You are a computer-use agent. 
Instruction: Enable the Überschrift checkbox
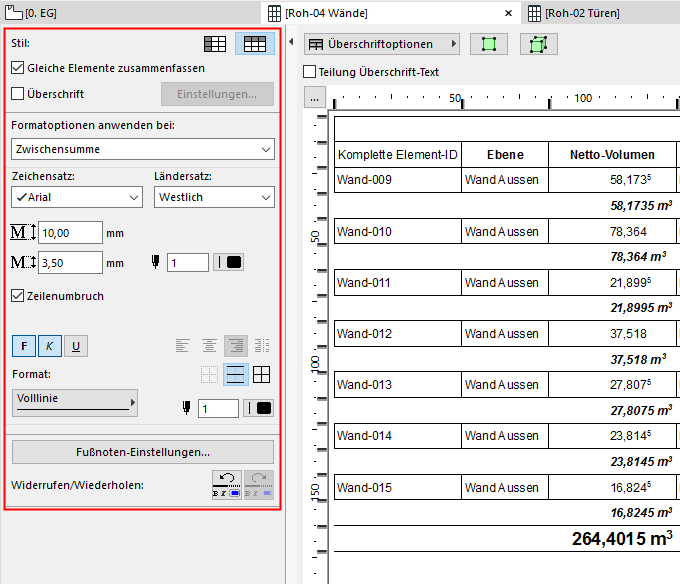(17, 94)
